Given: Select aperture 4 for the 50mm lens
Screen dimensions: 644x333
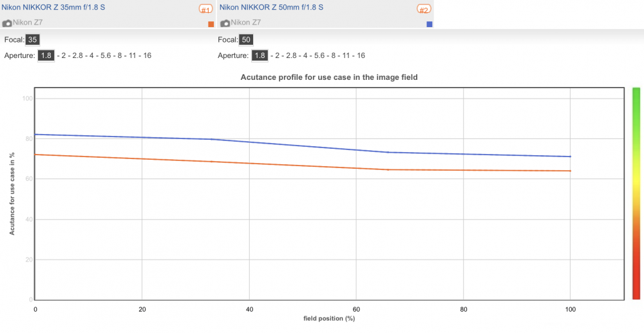Looking at the screenshot, I should coord(305,55).
